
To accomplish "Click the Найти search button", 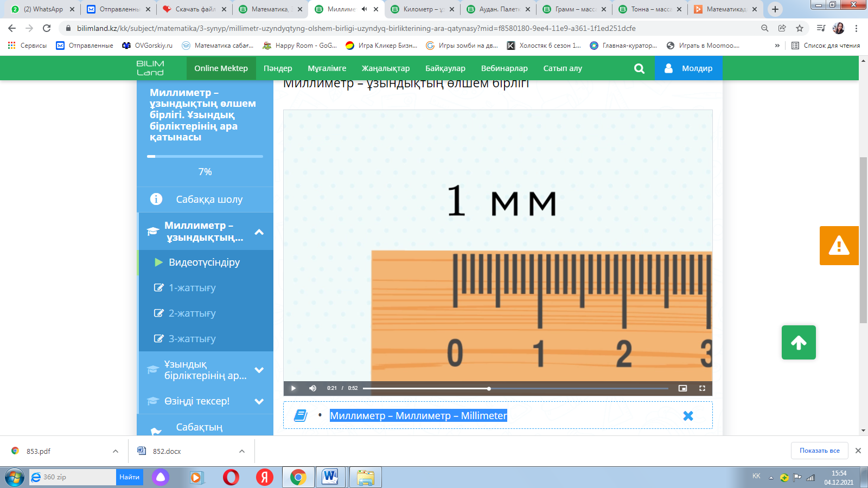I will click(130, 477).
